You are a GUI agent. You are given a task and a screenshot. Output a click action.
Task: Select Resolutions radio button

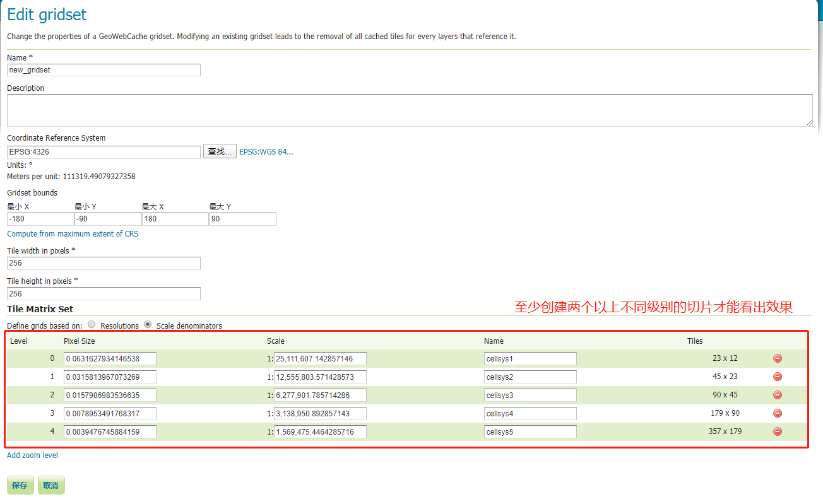click(92, 325)
